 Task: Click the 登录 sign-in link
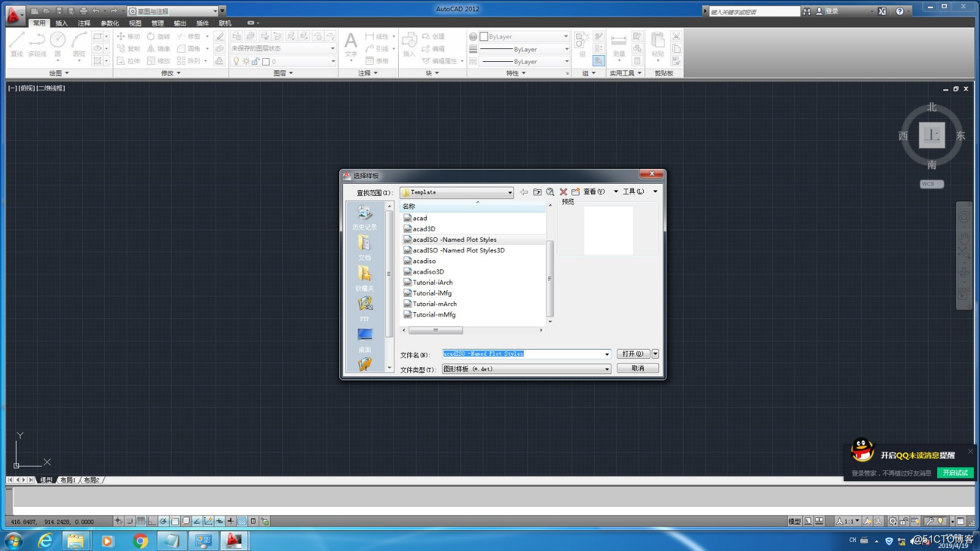tap(831, 11)
